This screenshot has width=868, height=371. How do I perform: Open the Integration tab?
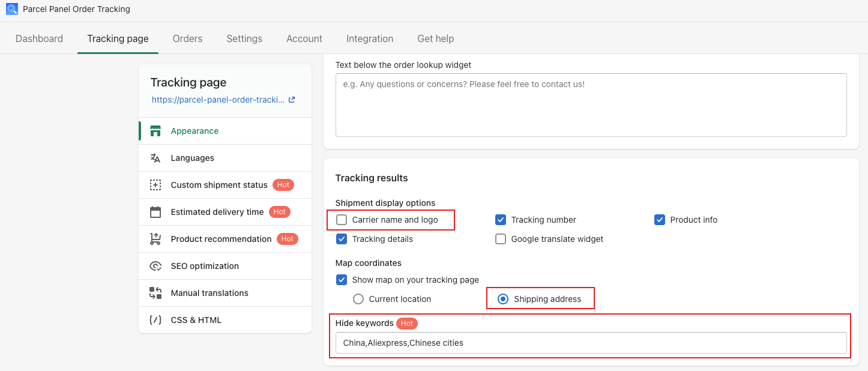click(x=370, y=38)
